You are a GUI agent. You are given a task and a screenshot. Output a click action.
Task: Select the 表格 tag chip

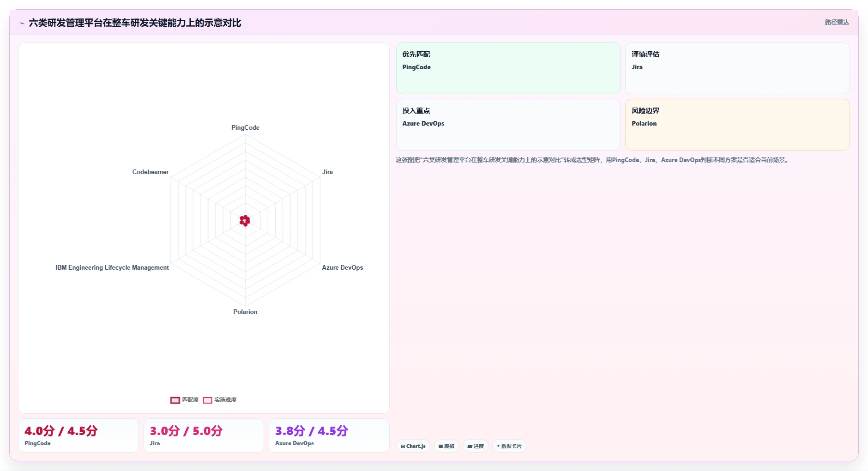click(x=446, y=446)
